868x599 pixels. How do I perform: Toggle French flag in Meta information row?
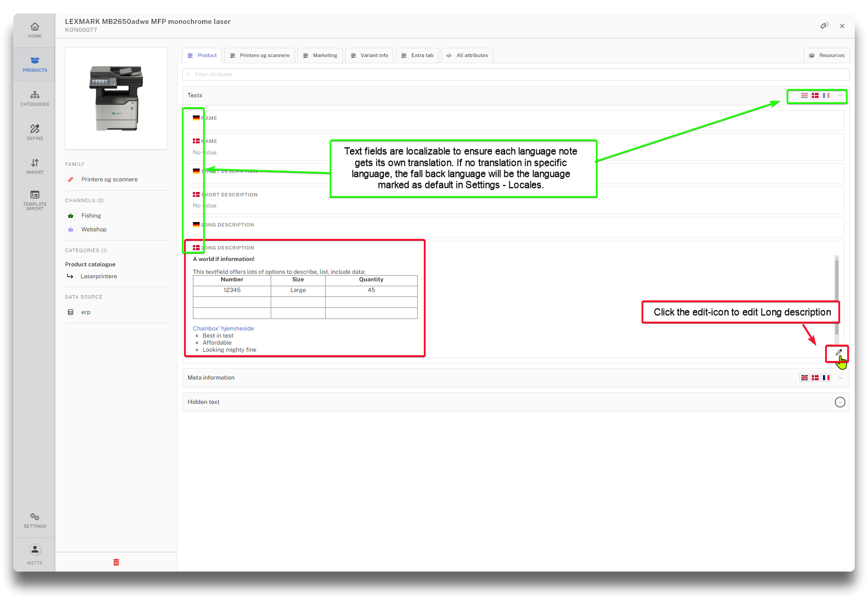pyautogui.click(x=826, y=378)
